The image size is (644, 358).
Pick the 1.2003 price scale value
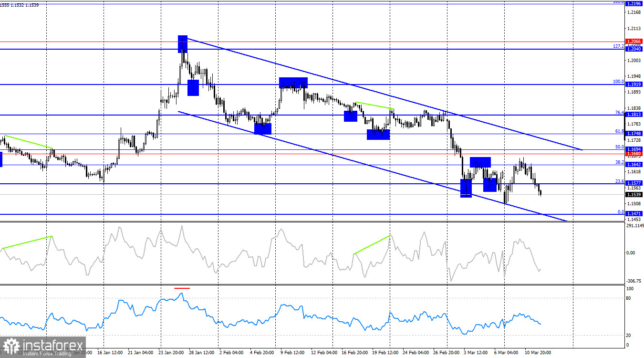pyautogui.click(x=634, y=61)
